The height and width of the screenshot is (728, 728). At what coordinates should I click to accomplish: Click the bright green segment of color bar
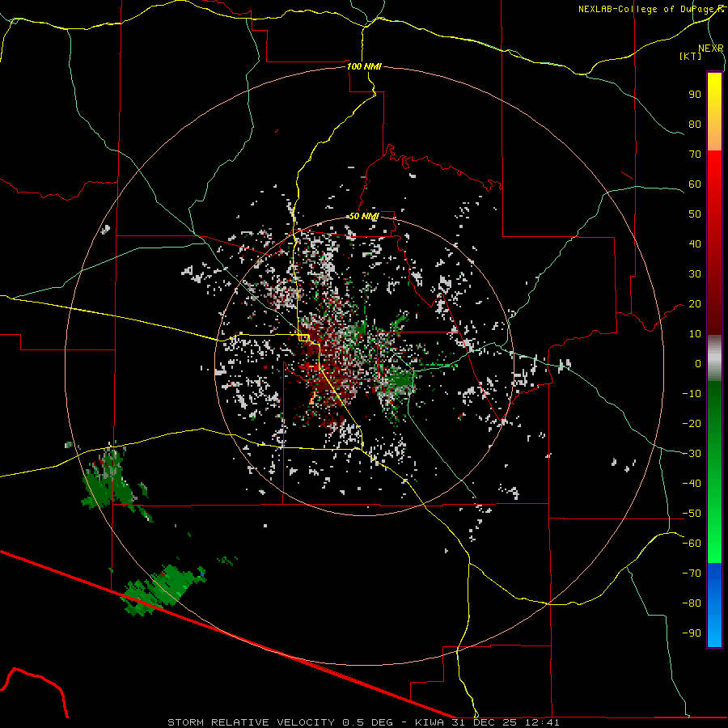[x=714, y=525]
